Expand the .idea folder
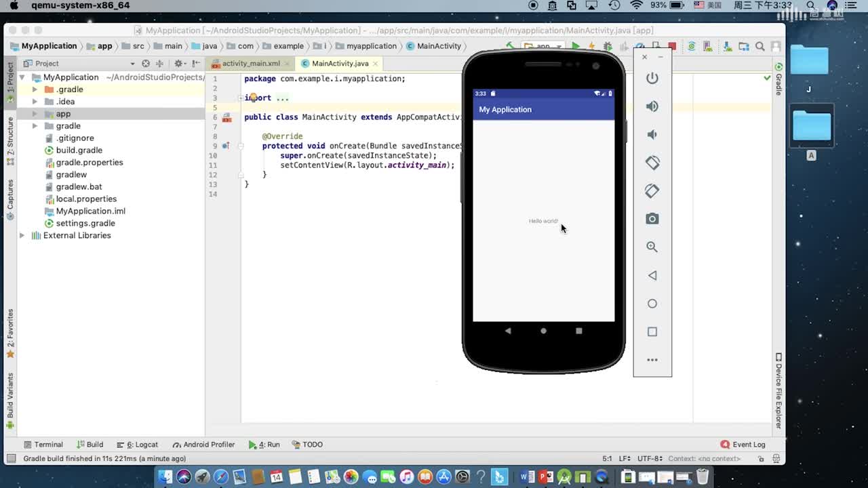Image resolution: width=868 pixels, height=488 pixels. pyautogui.click(x=35, y=102)
